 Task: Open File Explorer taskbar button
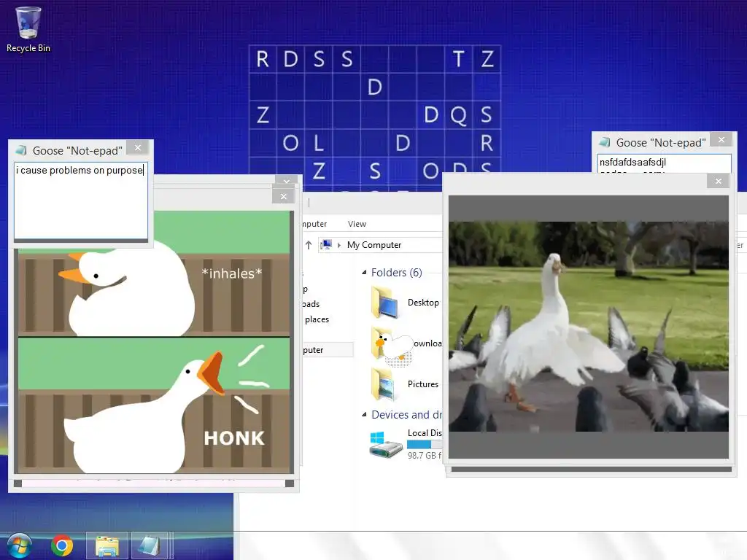pyautogui.click(x=107, y=545)
